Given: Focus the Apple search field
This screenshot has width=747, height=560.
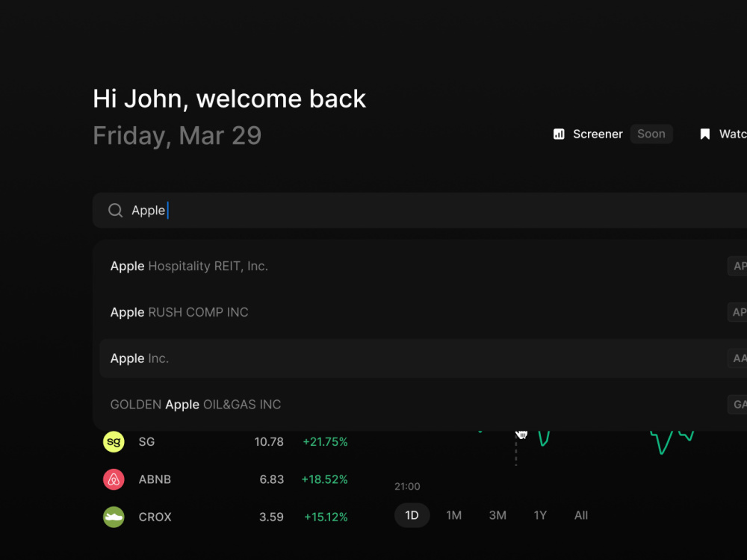Looking at the screenshot, I should (420, 210).
